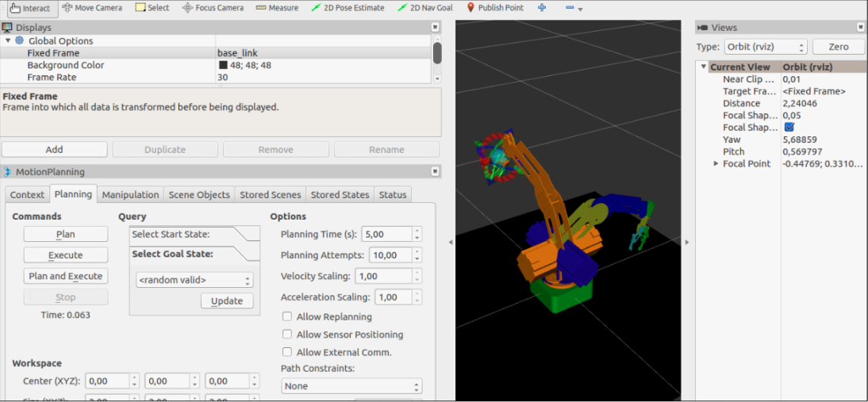Viewport: 868px width, 402px height.
Task: Open the Stored Scenes tab
Action: pos(270,194)
